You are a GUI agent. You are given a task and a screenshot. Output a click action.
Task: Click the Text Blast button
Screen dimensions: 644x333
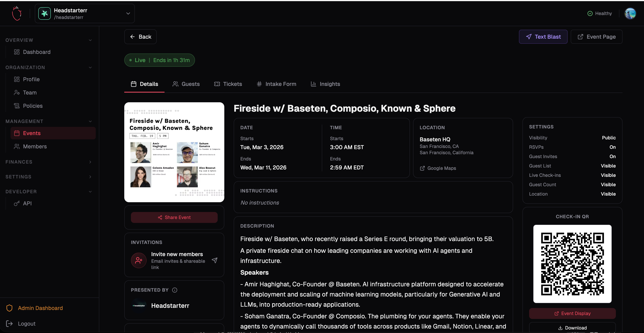pos(543,37)
